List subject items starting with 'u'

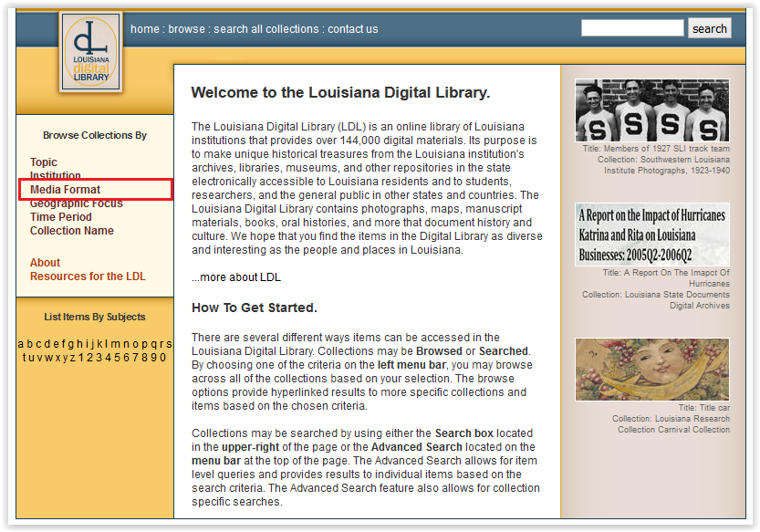[32, 358]
